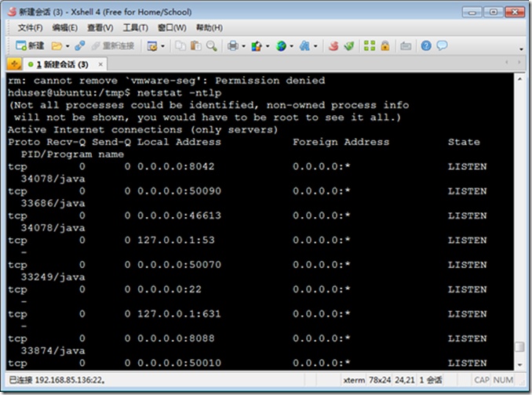Click the 'xterm' status bar field
532x395 pixels.
pyautogui.click(x=354, y=380)
